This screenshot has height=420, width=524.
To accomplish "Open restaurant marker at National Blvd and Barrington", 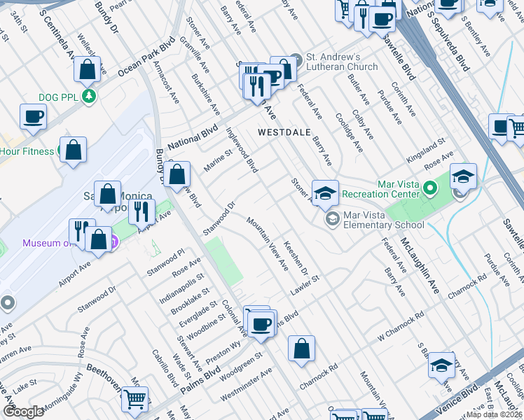I will click(x=257, y=87).
